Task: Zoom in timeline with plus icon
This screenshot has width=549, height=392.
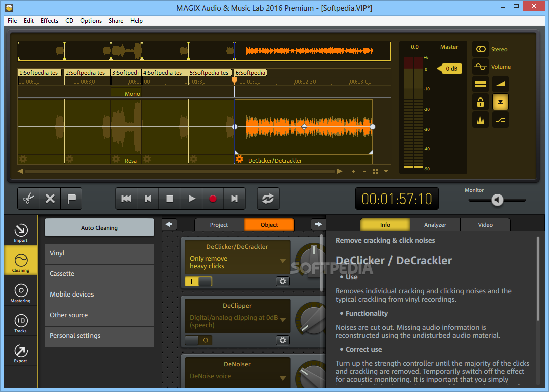Action: click(x=353, y=171)
